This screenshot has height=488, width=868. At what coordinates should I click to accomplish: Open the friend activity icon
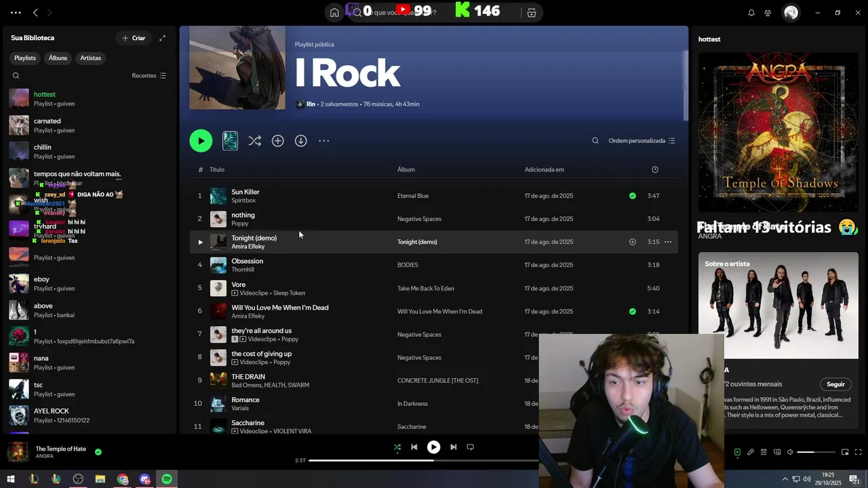768,12
